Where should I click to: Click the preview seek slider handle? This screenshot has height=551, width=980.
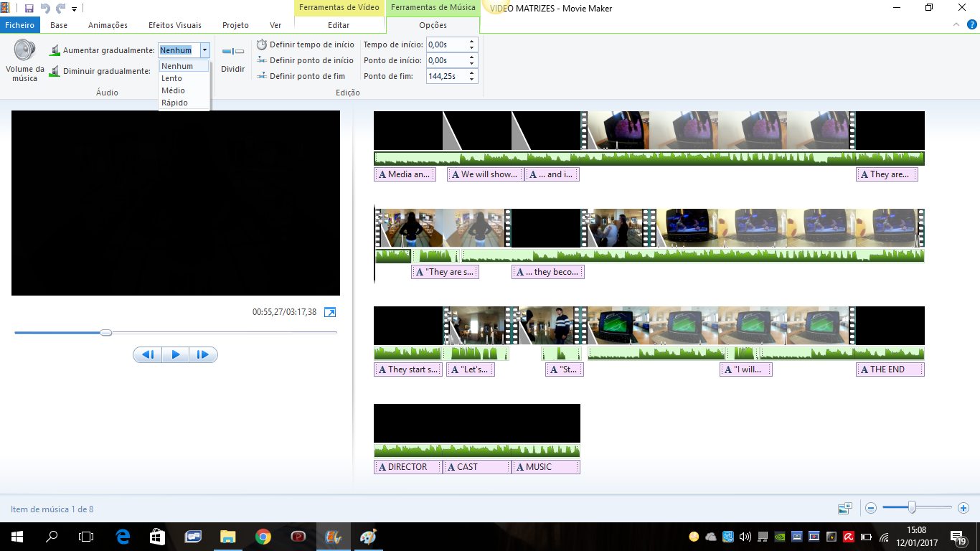106,333
